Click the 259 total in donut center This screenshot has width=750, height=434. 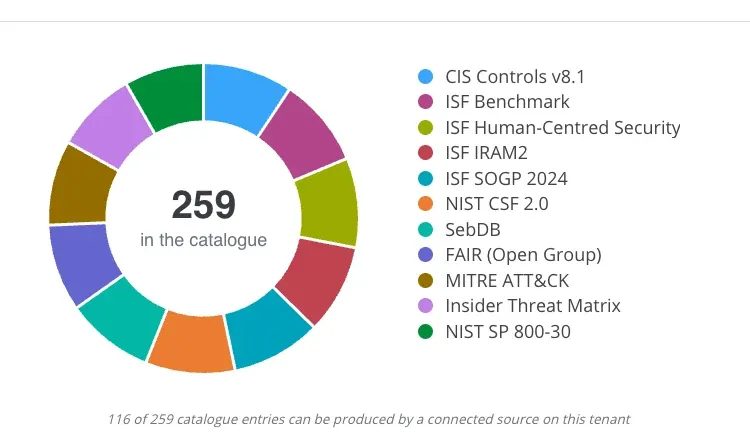(x=204, y=205)
